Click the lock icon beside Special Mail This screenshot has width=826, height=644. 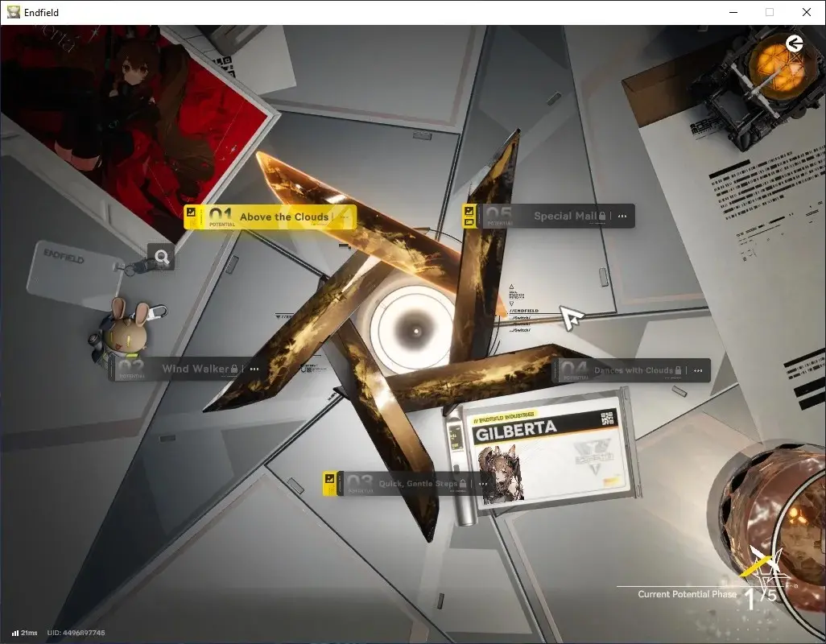(602, 216)
